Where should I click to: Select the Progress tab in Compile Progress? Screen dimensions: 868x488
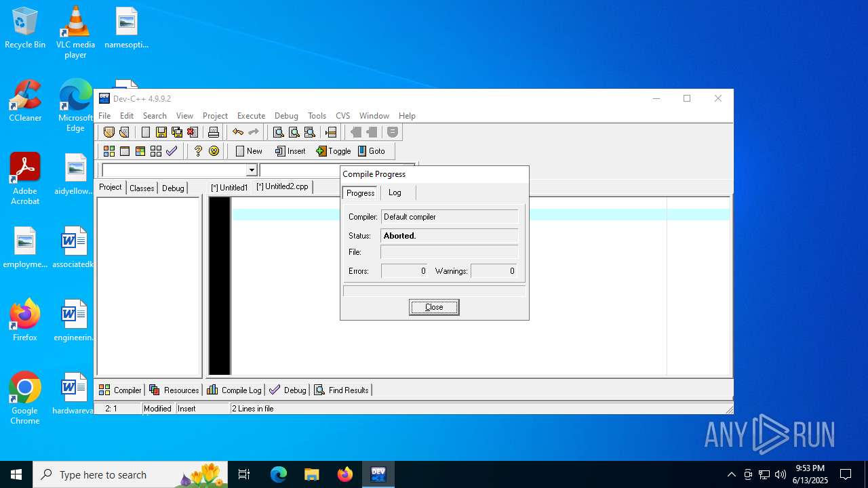tap(360, 193)
